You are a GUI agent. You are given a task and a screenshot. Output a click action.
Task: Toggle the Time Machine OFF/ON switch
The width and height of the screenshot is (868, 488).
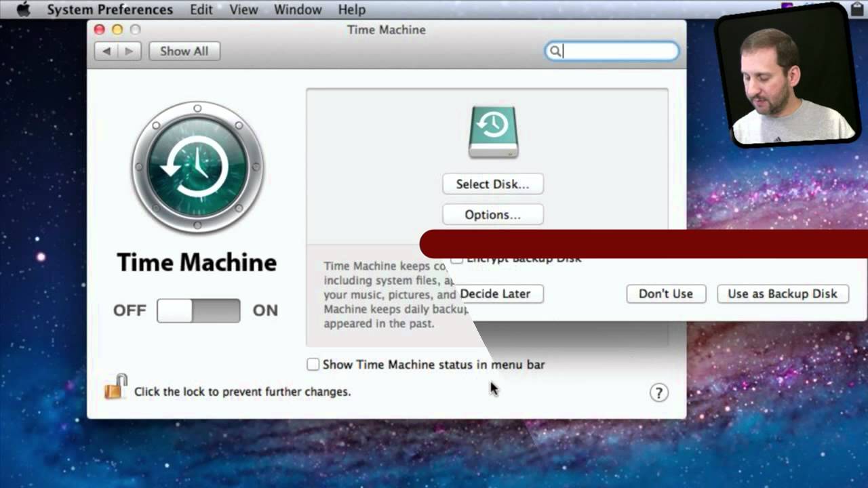click(x=199, y=310)
